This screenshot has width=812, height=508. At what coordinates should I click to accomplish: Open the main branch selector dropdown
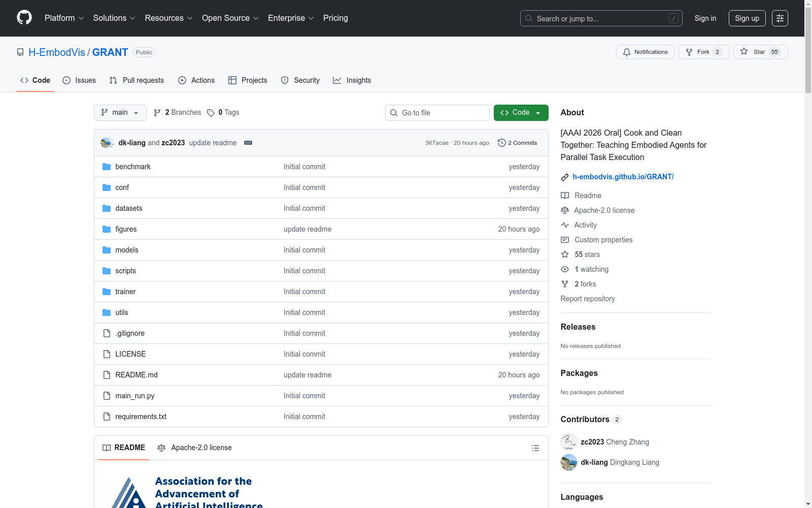120,113
